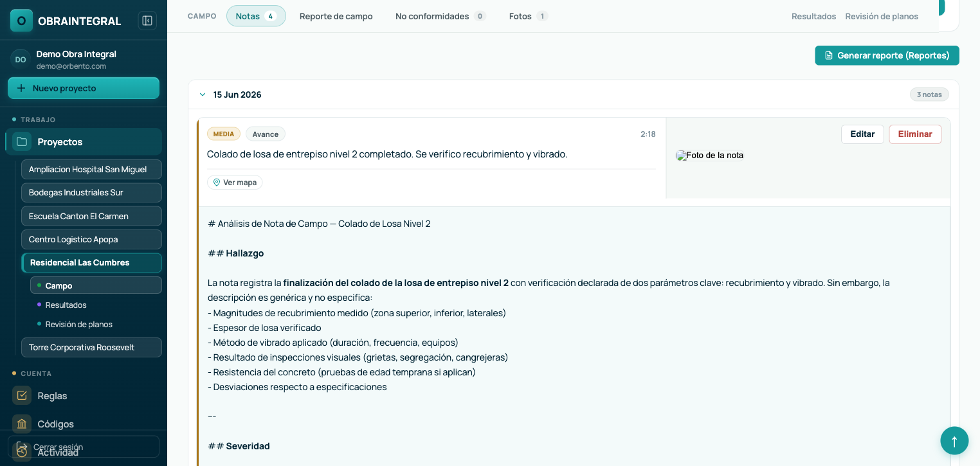
Task: Create a project with Nuevo proyecto
Action: click(x=84, y=88)
